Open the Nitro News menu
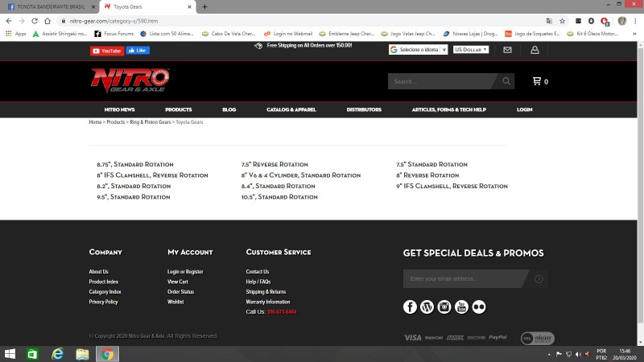Viewport: 644px width, 362px height. [x=119, y=109]
